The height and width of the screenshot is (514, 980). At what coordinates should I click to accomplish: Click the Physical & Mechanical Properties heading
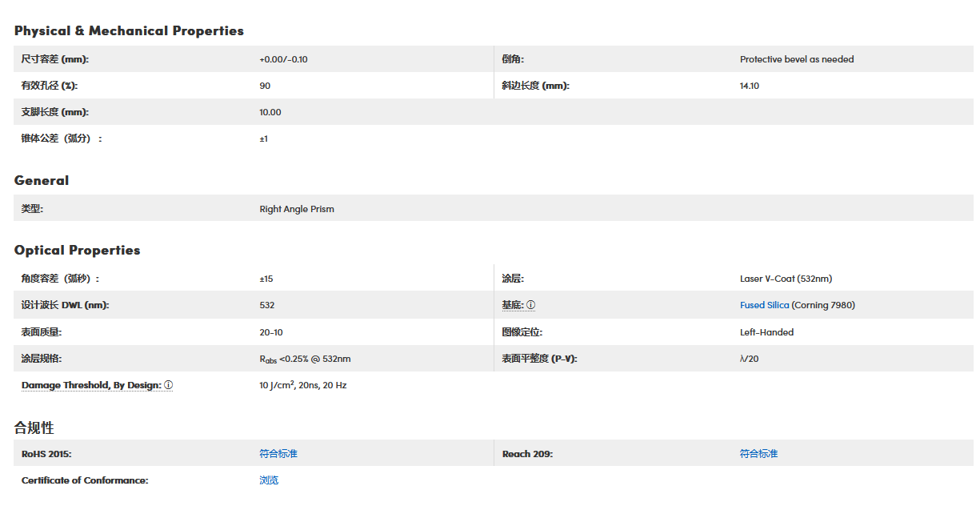[x=129, y=31]
